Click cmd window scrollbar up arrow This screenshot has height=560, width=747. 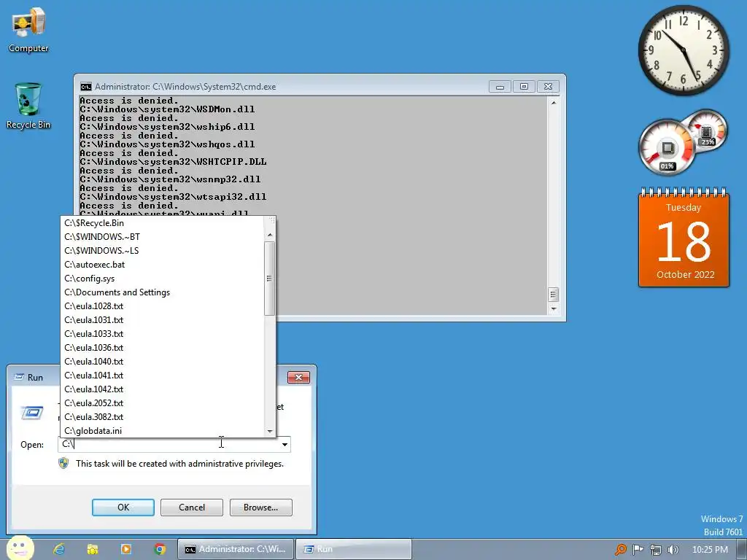pos(554,102)
